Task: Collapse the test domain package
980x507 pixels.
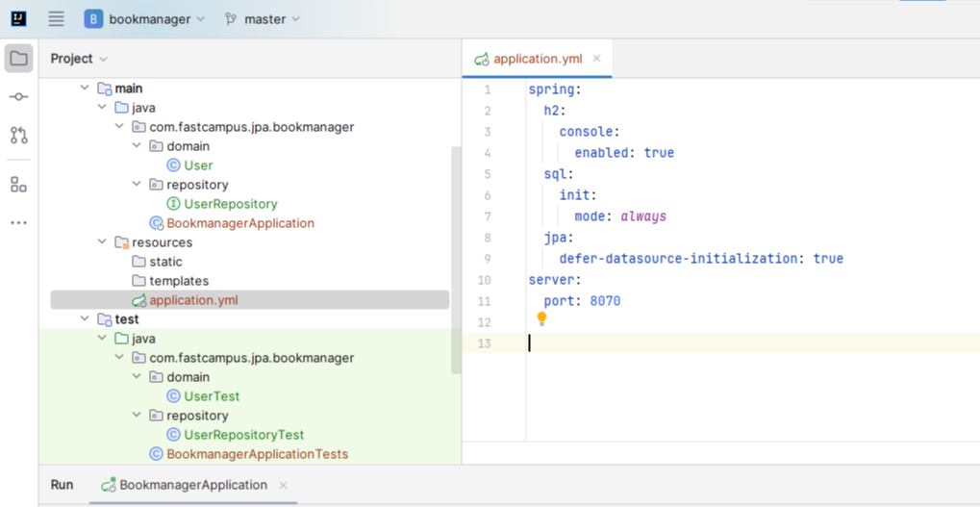Action: click(137, 377)
